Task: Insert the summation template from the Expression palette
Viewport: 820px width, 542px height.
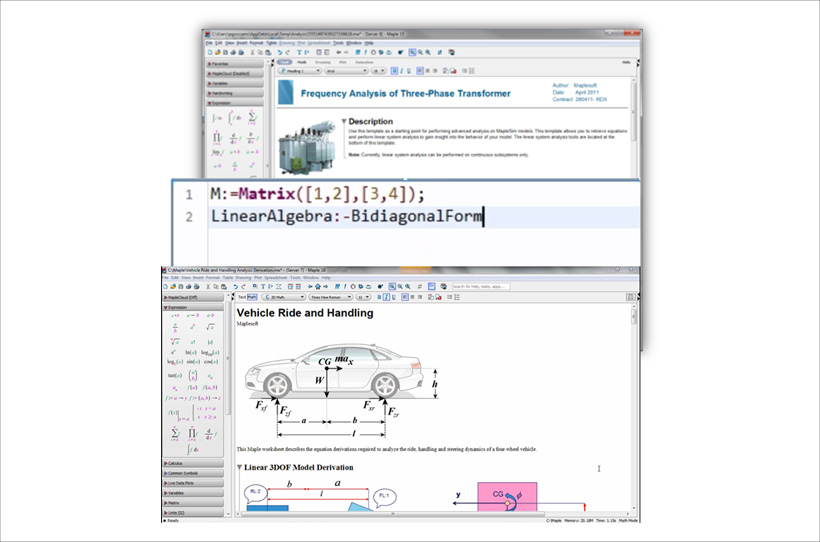Action: [174, 434]
